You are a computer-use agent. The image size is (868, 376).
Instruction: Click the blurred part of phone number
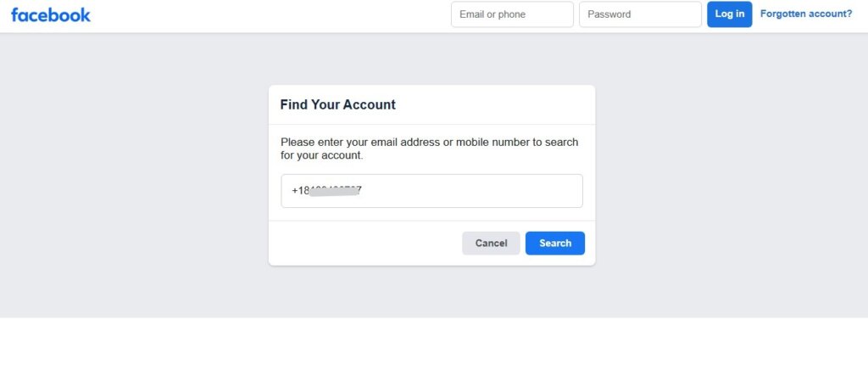point(334,191)
